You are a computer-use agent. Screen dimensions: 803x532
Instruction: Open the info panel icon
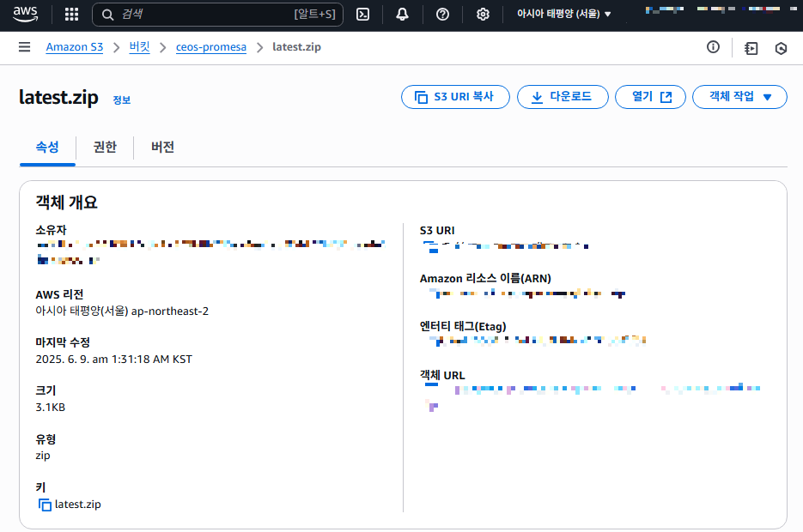click(x=713, y=47)
